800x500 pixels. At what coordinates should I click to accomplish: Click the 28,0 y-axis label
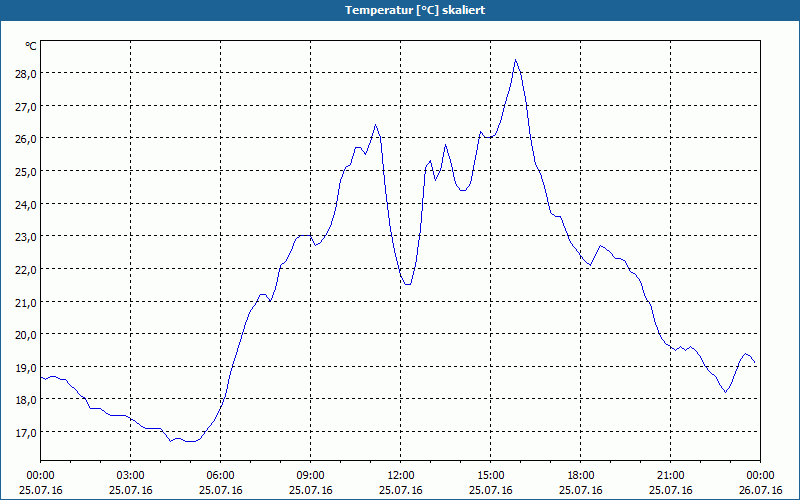tap(26, 73)
